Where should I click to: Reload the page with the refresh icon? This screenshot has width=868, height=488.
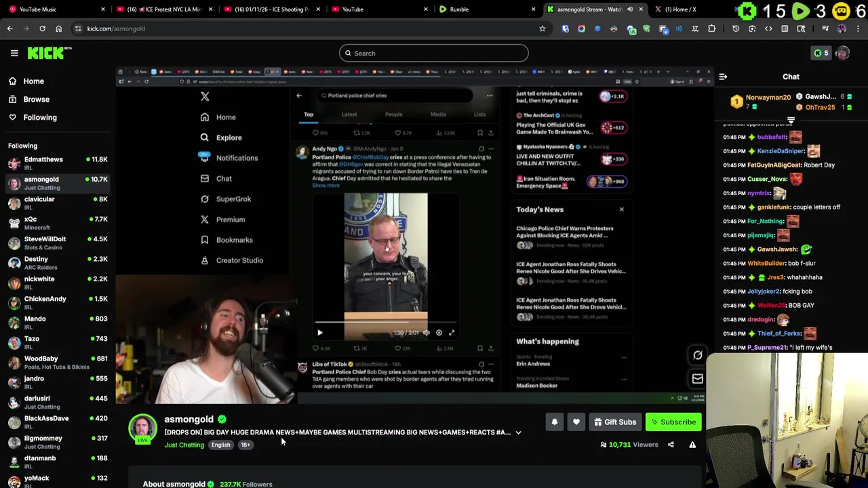point(42,28)
